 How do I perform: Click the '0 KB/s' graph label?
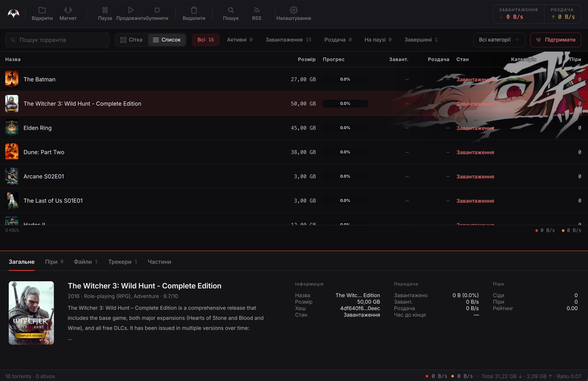12,230
